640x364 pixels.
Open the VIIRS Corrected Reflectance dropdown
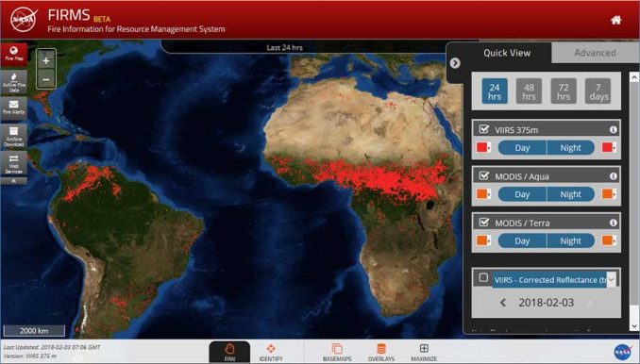coord(554,280)
